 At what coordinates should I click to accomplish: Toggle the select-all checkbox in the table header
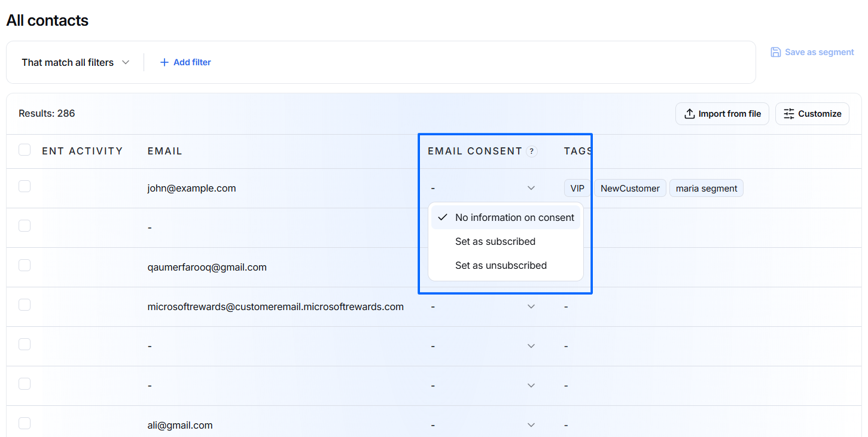tap(25, 150)
